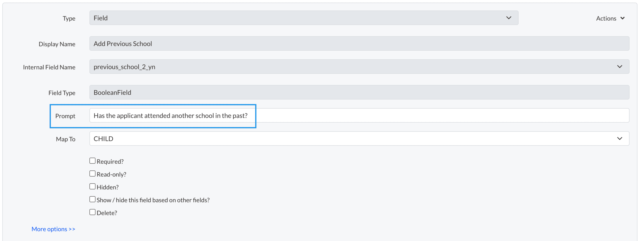The image size is (644, 241).
Task: Click the 'CHILD' value in Map To
Action: click(103, 139)
